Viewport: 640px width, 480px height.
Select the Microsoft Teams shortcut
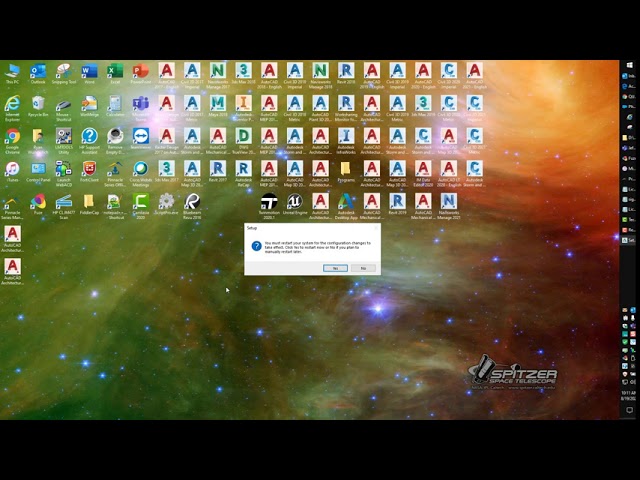tap(141, 109)
